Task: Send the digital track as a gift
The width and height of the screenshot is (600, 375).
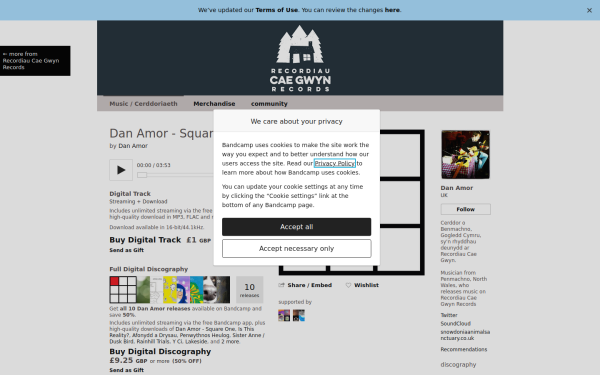Action: (127, 250)
